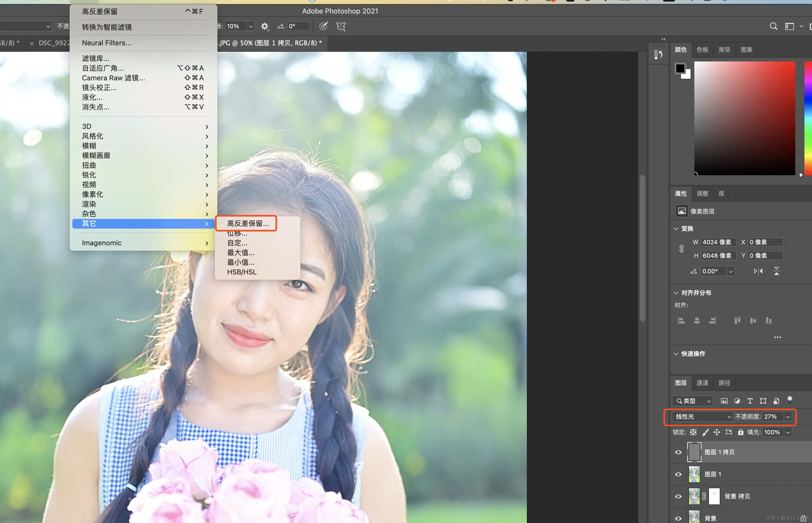Open Neural Filters... from the filter menu
The width and height of the screenshot is (812, 523).
pyautogui.click(x=106, y=43)
